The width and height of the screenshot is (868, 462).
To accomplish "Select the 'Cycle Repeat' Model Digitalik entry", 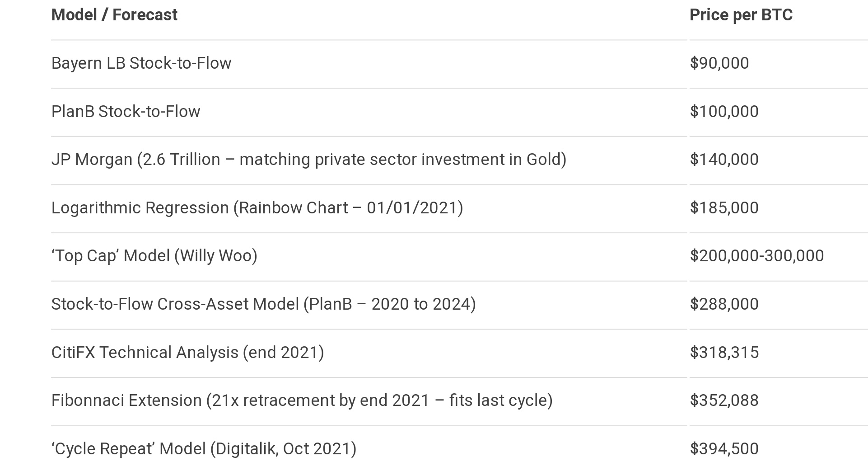I will tap(204, 449).
